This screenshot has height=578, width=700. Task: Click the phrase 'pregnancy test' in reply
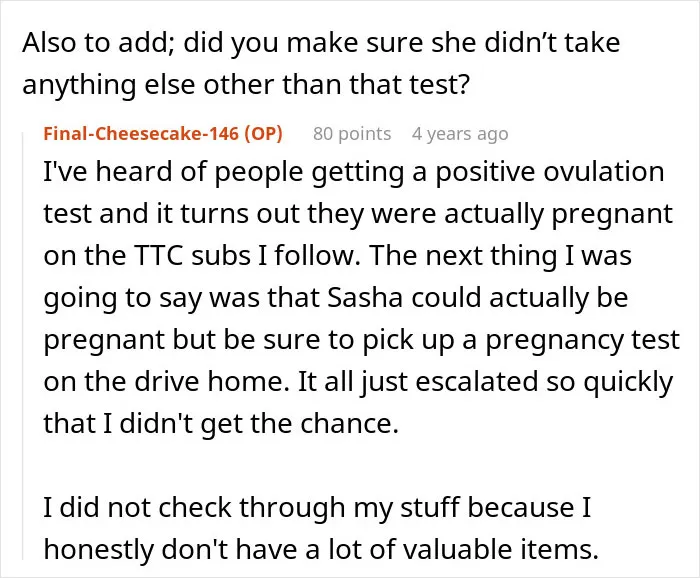pyautogui.click(x=582, y=341)
